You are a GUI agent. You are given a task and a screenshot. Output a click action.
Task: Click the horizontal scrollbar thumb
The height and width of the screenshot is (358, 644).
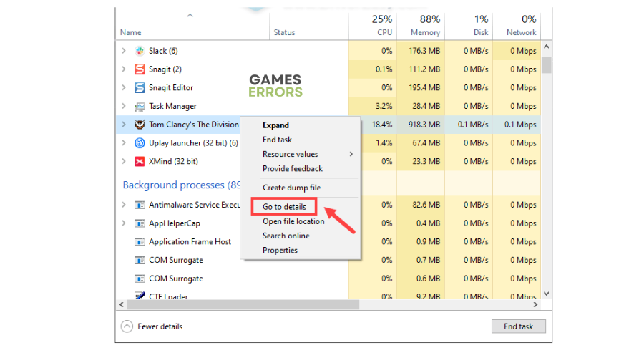click(x=243, y=304)
